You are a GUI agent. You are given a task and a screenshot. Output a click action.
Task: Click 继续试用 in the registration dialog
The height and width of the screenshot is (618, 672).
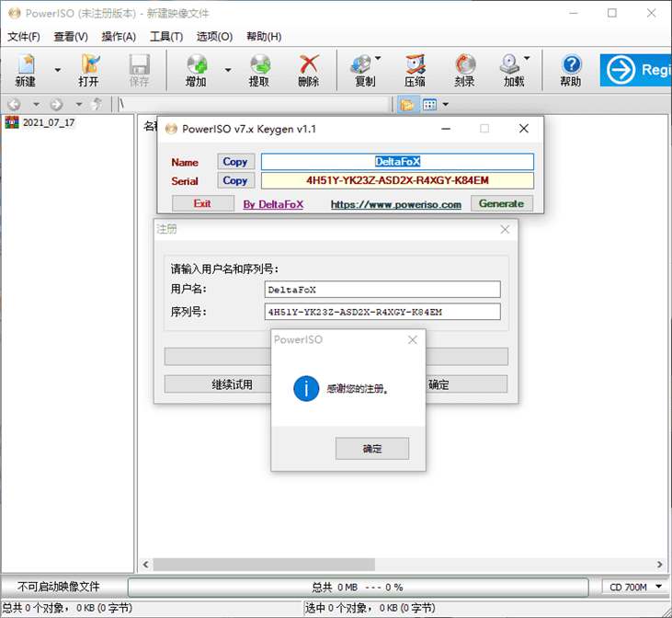218,384
